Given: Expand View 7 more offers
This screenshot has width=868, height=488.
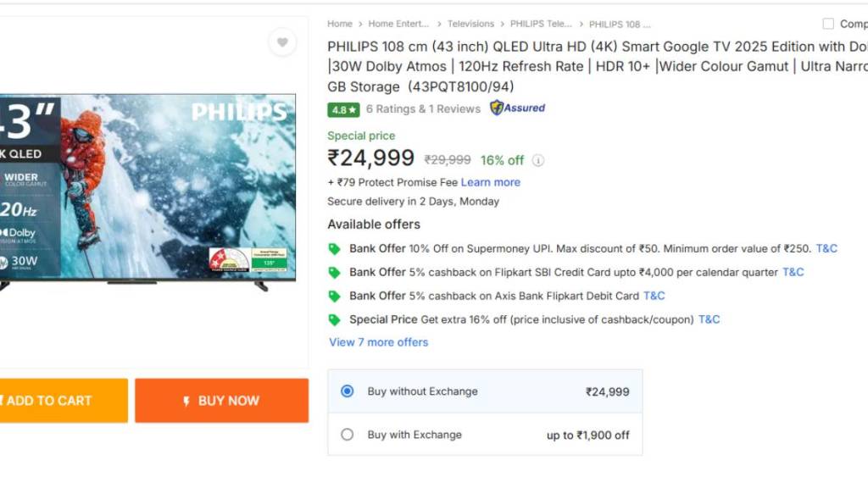Looking at the screenshot, I should [378, 342].
